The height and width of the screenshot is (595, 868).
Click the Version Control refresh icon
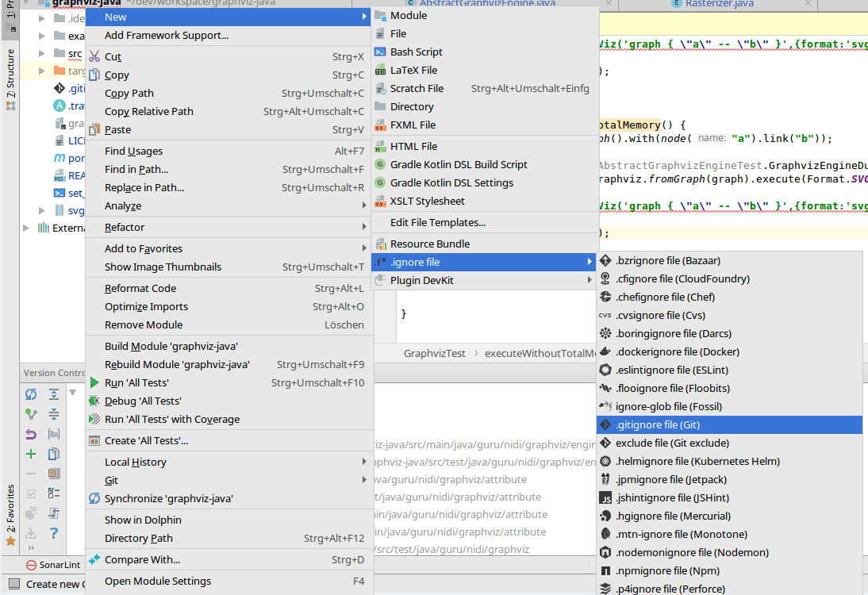(31, 394)
